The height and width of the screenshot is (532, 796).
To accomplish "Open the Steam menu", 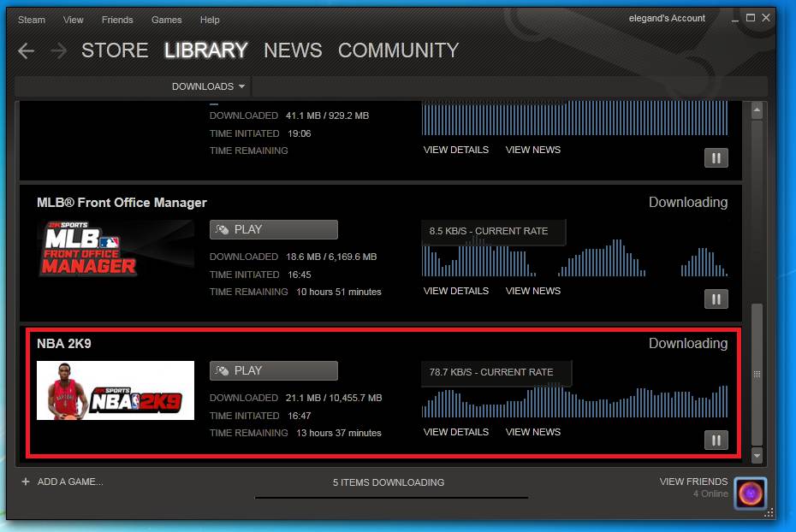I will [32, 20].
